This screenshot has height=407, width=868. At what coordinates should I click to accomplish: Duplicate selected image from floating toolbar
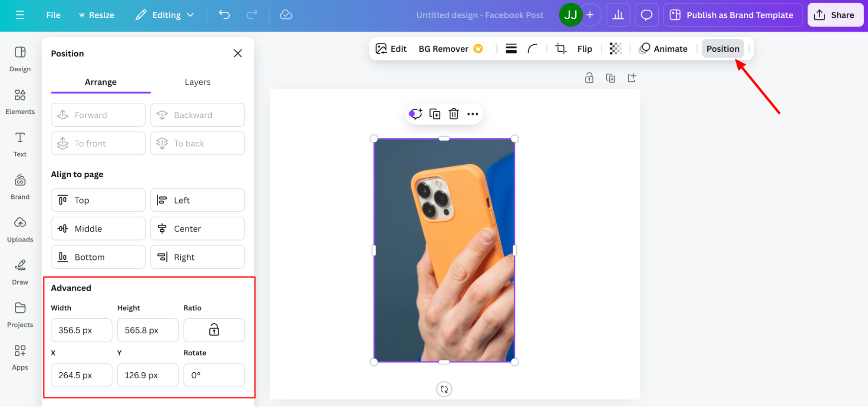click(x=435, y=114)
